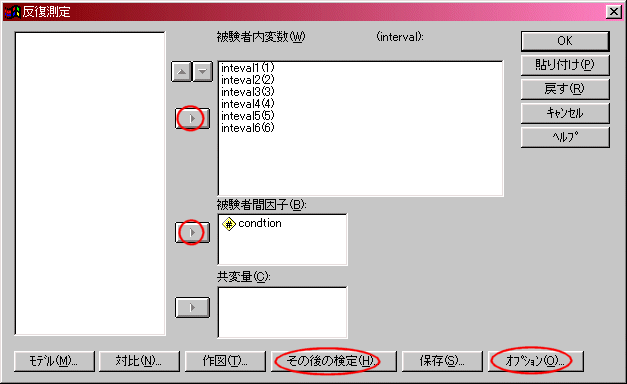This screenshot has width=627, height=384.
Task: Open the 作図(T)... plots dialog
Action: coord(225,361)
